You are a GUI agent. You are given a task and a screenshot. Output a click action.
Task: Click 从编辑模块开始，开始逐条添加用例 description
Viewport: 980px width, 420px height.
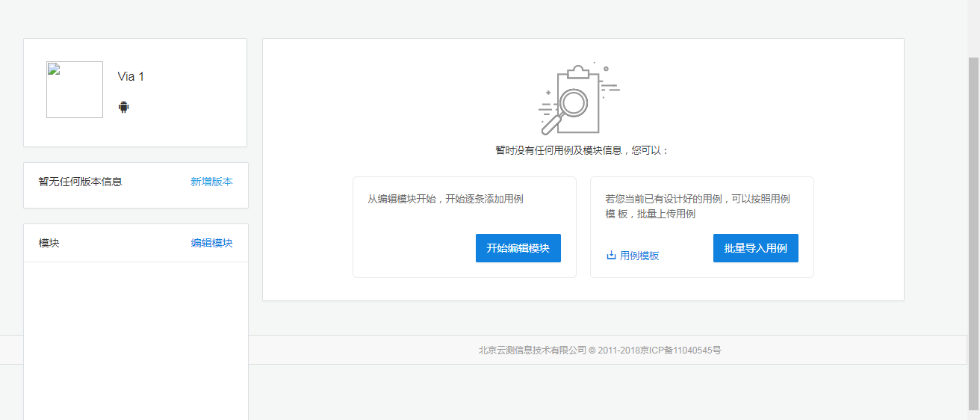point(445,199)
